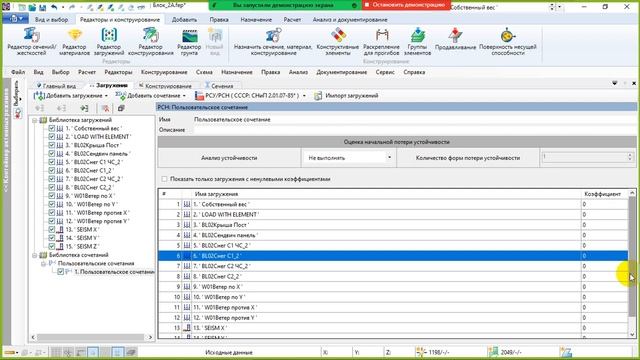640x360 pixels.
Task: Uncheck load 13 SEISM X
Action: click(51, 229)
